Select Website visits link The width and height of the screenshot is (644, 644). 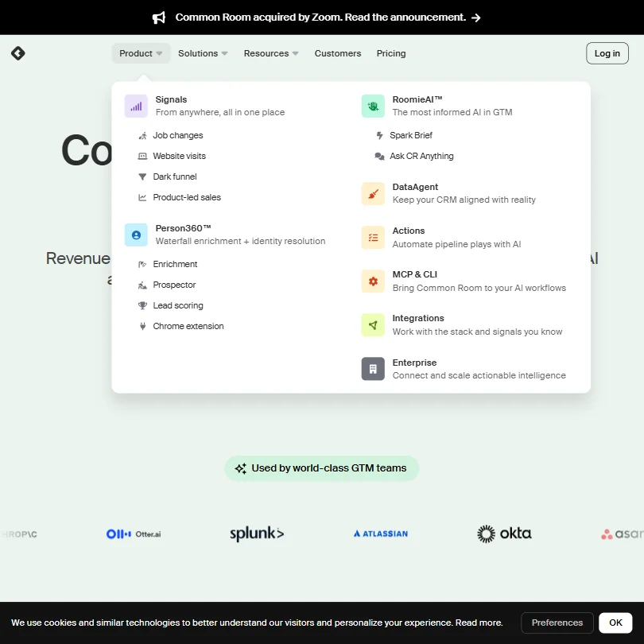(x=180, y=156)
